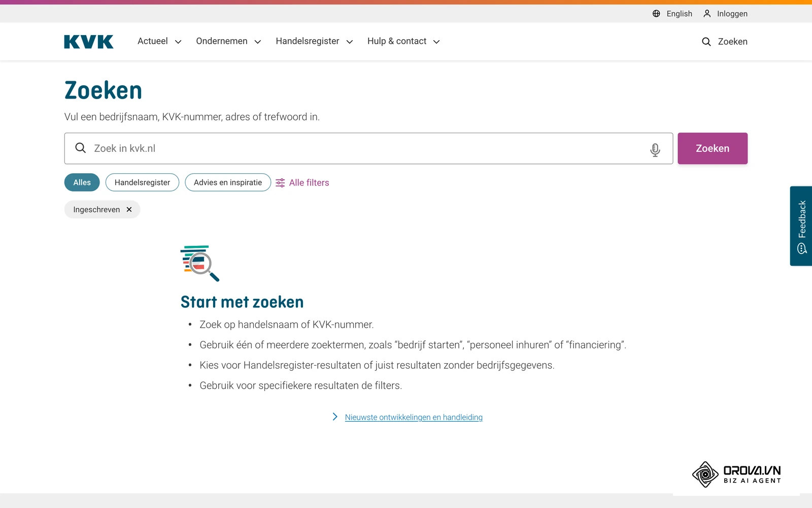The height and width of the screenshot is (508, 812).
Task: Click the purple Zoeken button
Action: [713, 148]
